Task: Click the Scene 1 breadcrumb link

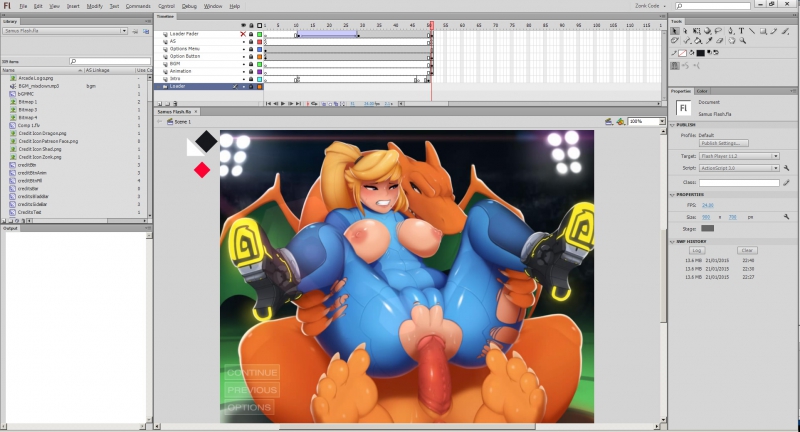Action: (182, 122)
